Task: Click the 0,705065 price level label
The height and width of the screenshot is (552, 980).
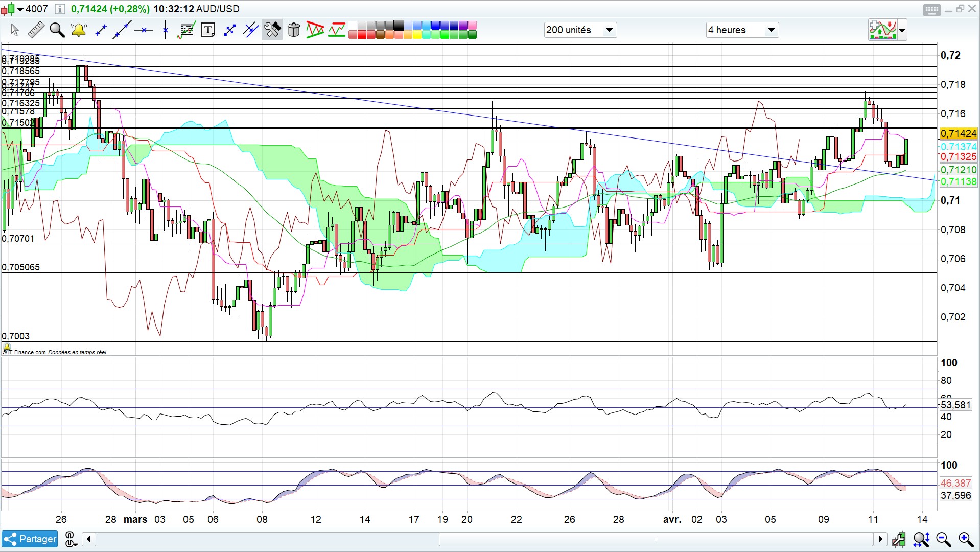Action: tap(20, 267)
